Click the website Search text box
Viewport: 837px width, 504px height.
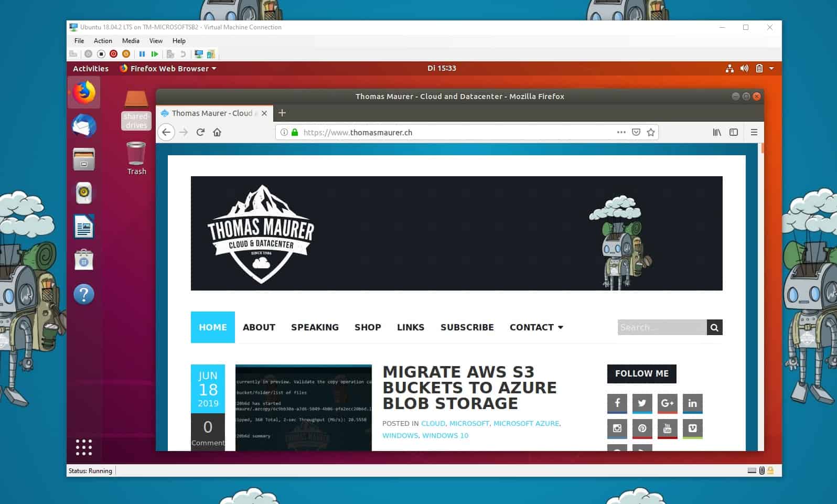pos(662,327)
